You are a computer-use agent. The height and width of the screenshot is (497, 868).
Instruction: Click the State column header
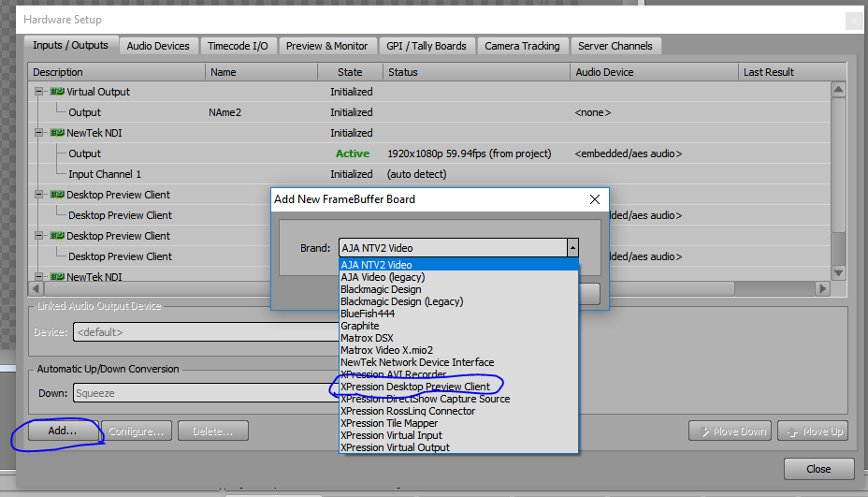[350, 72]
